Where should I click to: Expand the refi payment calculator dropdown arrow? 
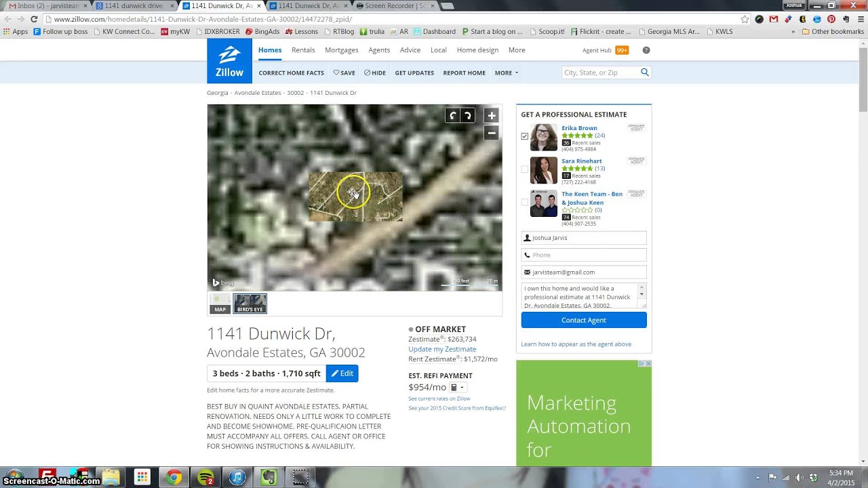click(462, 388)
